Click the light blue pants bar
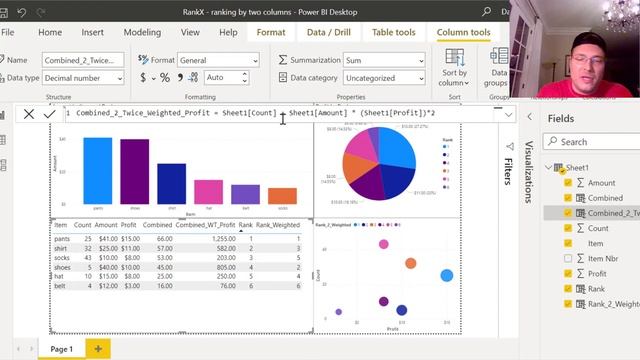 click(98, 171)
